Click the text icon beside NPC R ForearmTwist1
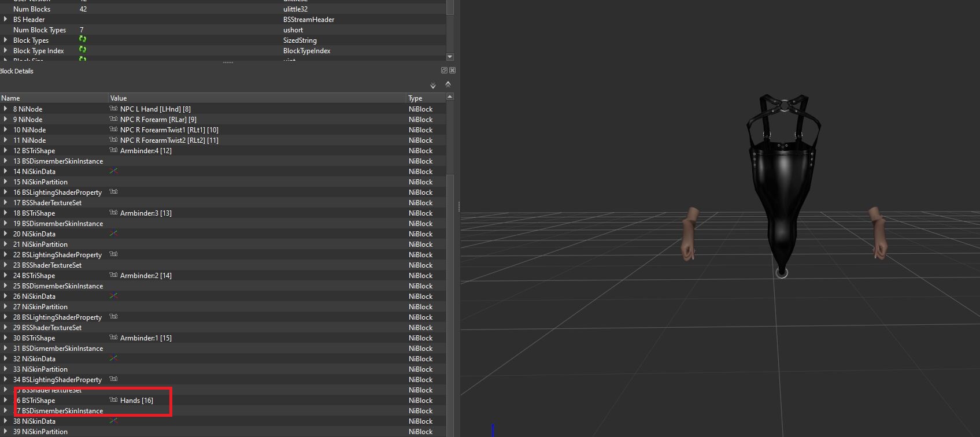Screen dimensions: 980x437 [113, 129]
